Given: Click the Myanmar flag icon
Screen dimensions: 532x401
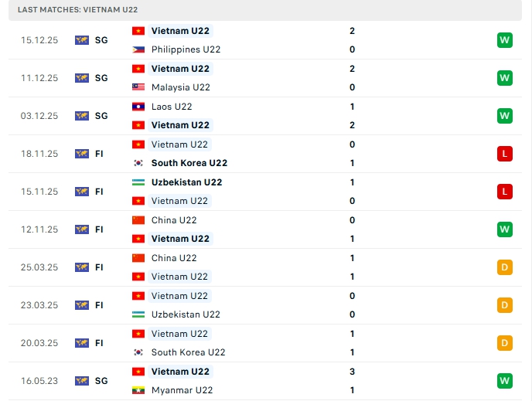Looking at the screenshot, I should point(138,390).
